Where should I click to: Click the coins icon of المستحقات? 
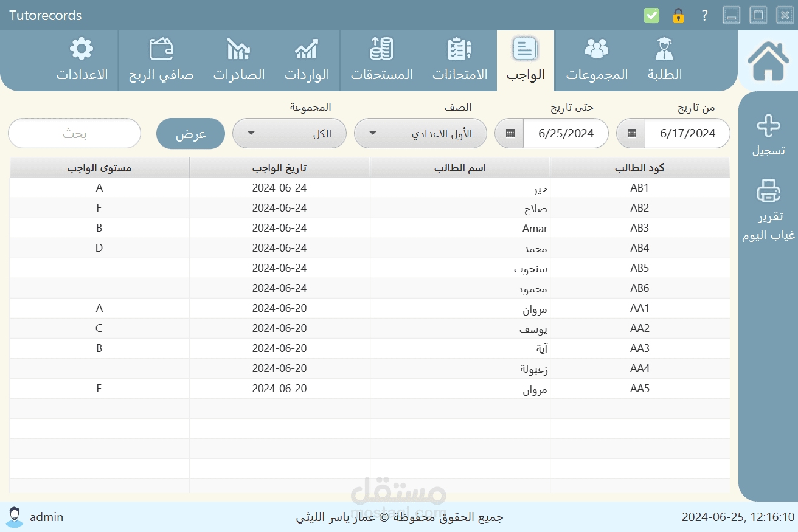tap(381, 49)
